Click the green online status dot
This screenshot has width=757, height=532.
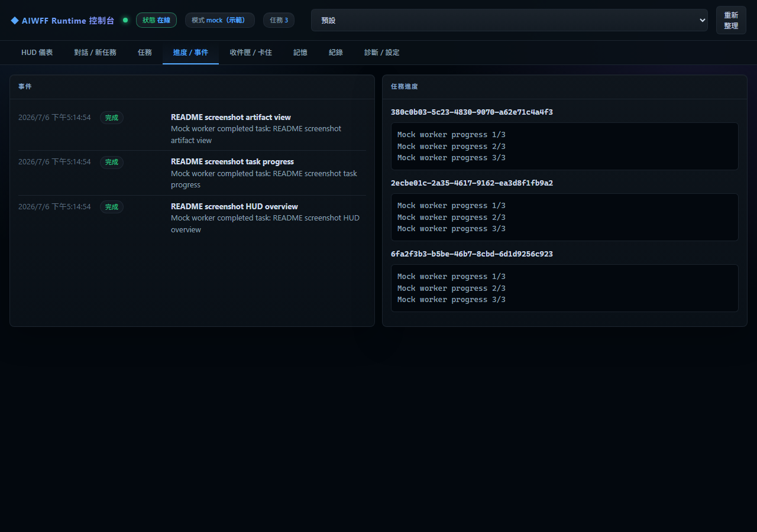click(x=125, y=20)
